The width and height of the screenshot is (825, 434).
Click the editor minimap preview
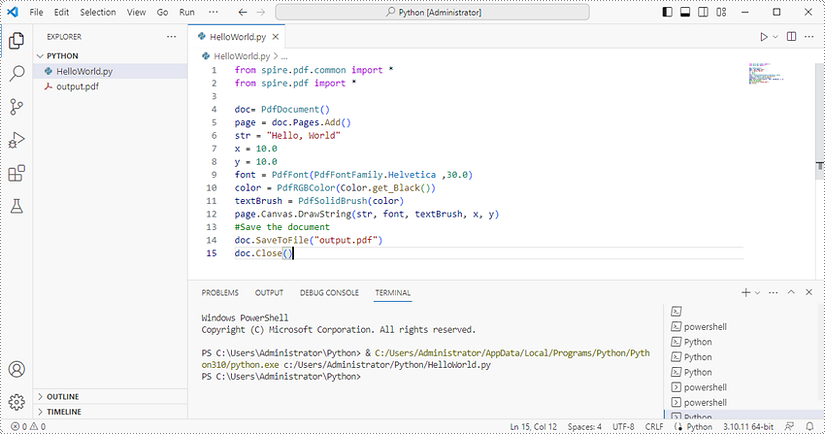coord(766,73)
